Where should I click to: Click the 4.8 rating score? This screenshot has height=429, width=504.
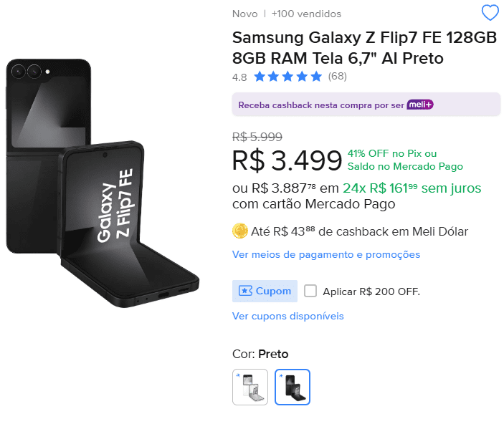(239, 77)
